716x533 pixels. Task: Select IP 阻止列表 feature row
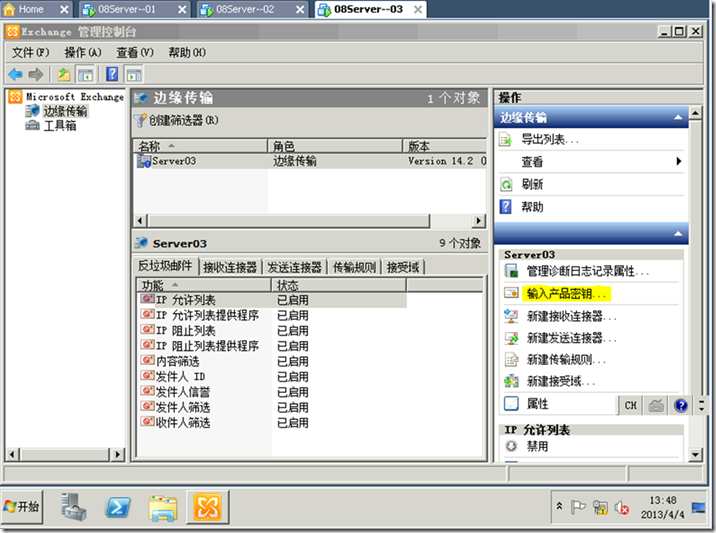(272, 331)
